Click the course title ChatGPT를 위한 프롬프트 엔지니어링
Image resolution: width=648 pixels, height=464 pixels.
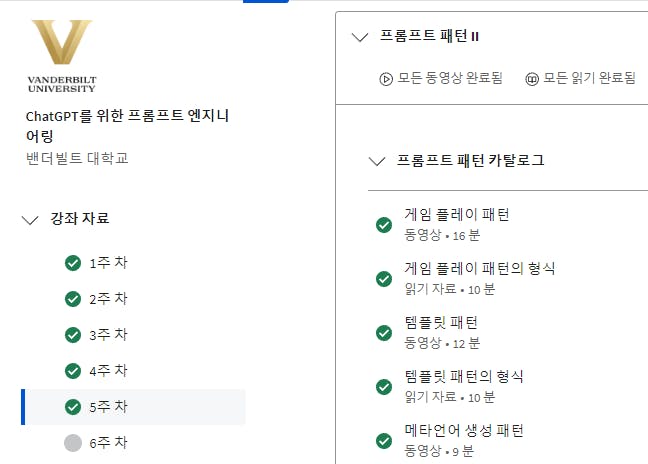click(x=128, y=126)
